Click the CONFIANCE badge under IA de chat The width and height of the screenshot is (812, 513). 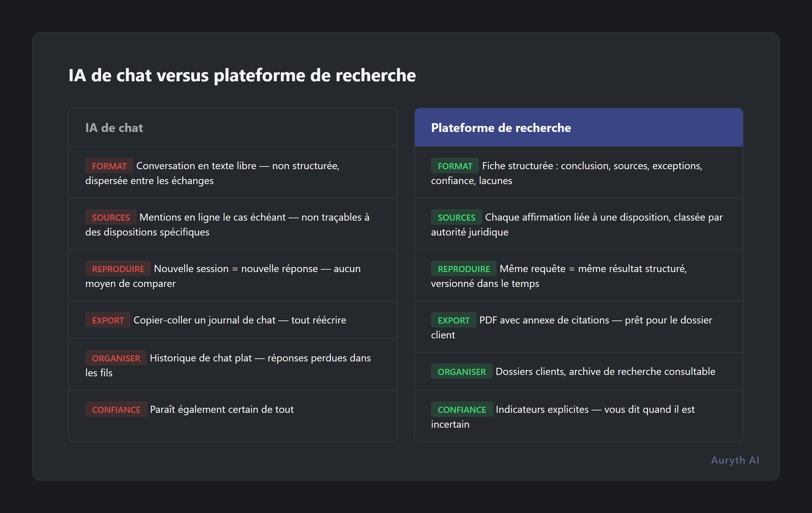(x=116, y=409)
